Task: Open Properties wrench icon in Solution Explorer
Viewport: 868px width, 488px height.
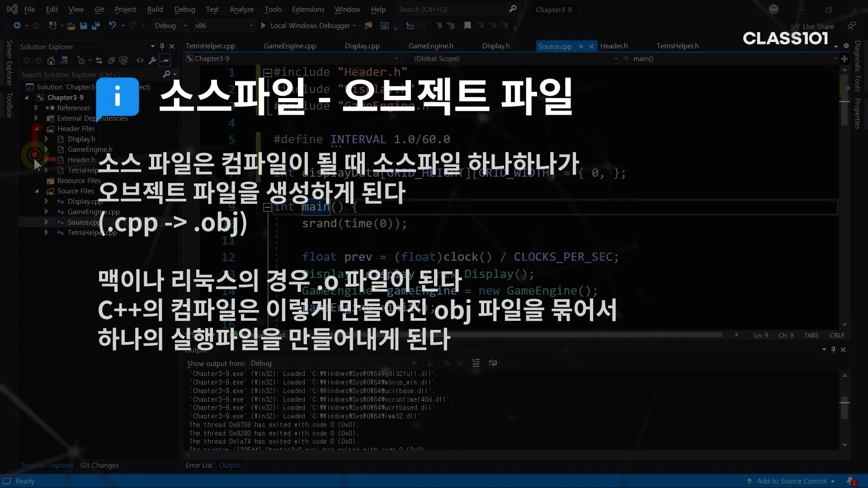Action: (x=152, y=61)
